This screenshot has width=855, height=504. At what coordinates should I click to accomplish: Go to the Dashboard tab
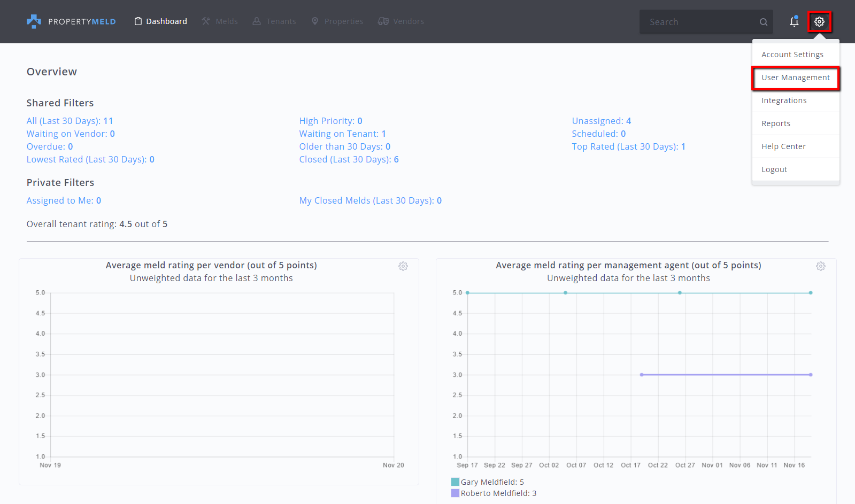[x=160, y=21]
